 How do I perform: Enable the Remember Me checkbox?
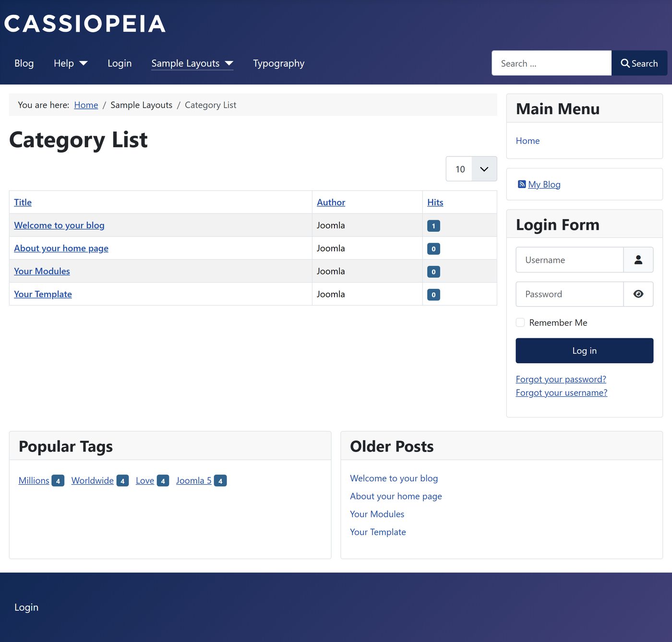coord(520,322)
